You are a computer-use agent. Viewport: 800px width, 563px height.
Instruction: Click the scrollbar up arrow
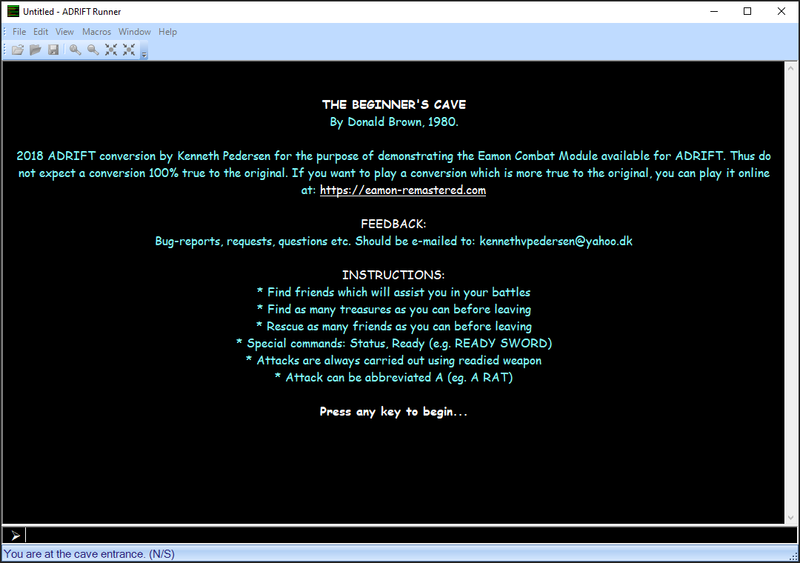791,67
